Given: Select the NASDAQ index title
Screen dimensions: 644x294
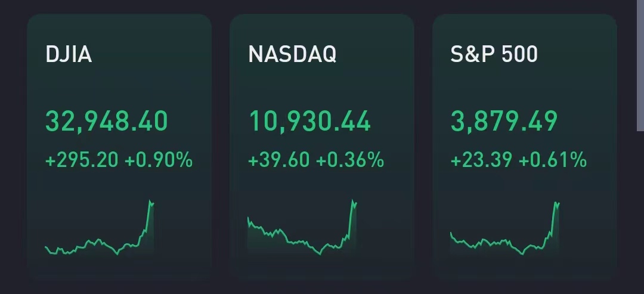Looking at the screenshot, I should click(x=292, y=54).
